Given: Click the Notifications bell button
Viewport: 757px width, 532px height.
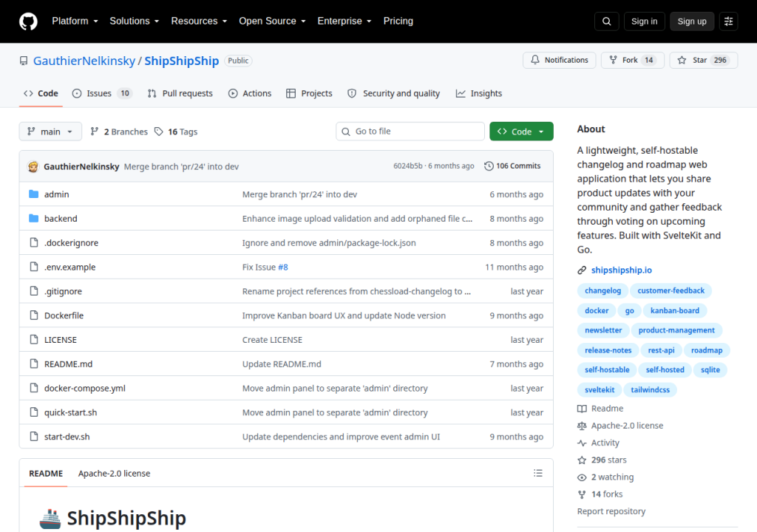Looking at the screenshot, I should 559,60.
